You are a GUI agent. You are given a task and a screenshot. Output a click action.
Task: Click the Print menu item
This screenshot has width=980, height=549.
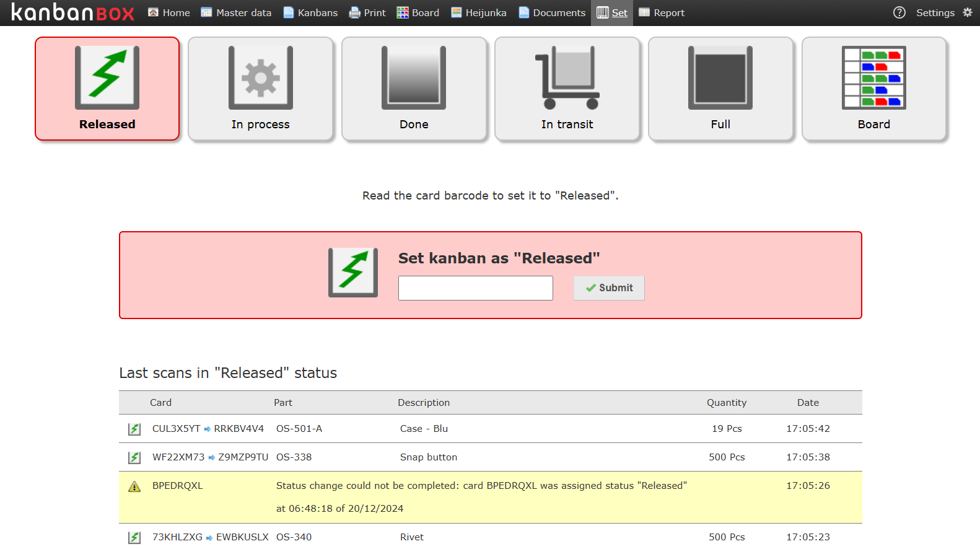[367, 12]
